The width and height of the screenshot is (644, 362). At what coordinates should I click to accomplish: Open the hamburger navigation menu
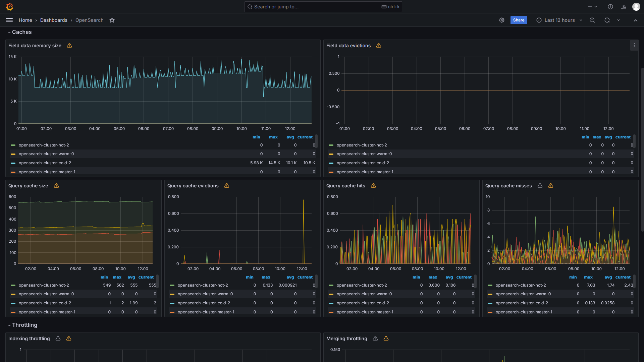point(9,20)
